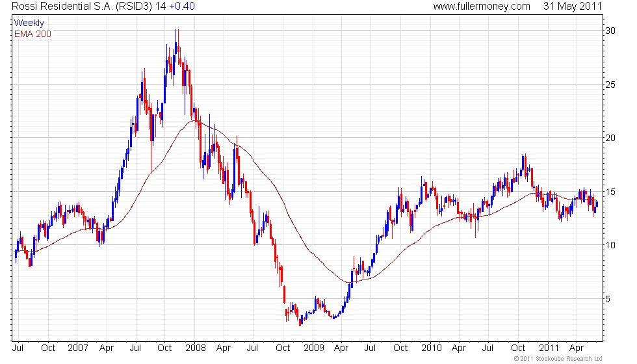The width and height of the screenshot is (637, 364).
Task: Select the 2009 year marker on timeline
Action: [313, 348]
